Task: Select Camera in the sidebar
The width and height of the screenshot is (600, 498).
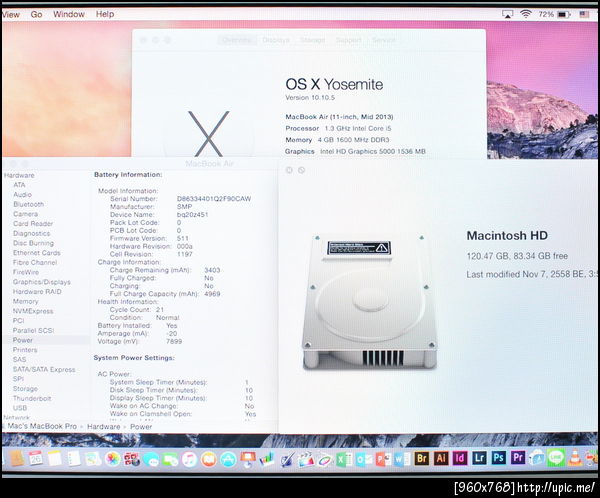Action: [25, 214]
